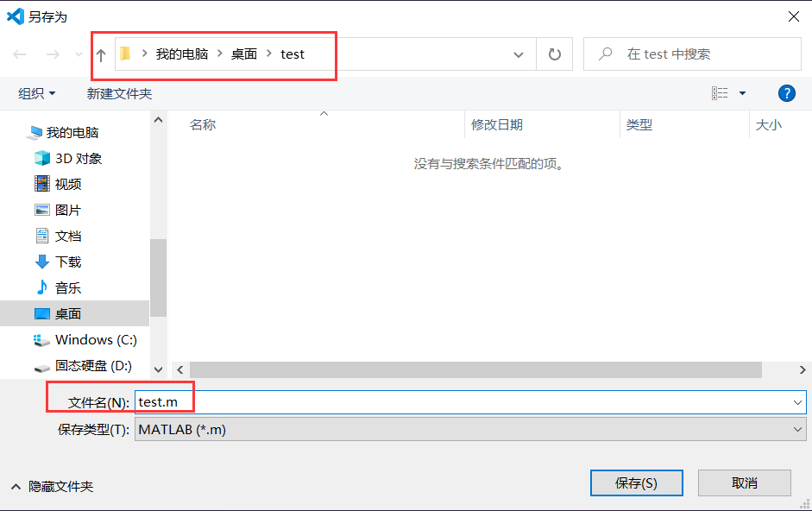Click 取消 button
The image size is (812, 511).
(744, 483)
